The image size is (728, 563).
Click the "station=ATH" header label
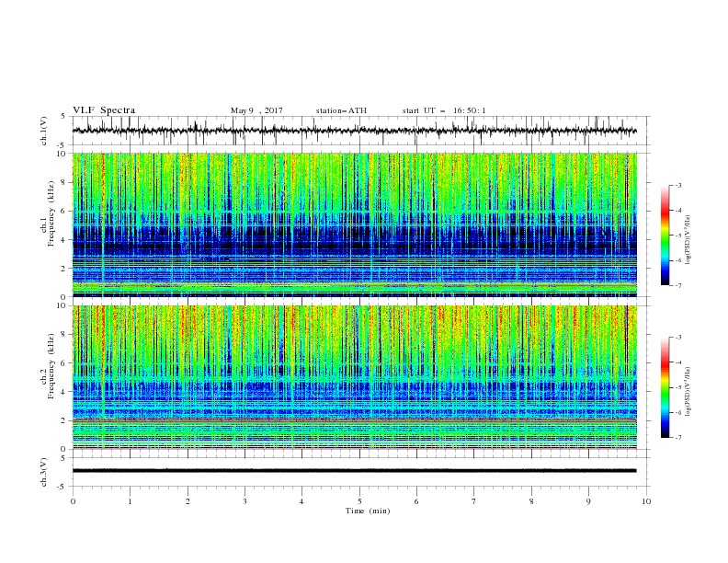[341, 110]
